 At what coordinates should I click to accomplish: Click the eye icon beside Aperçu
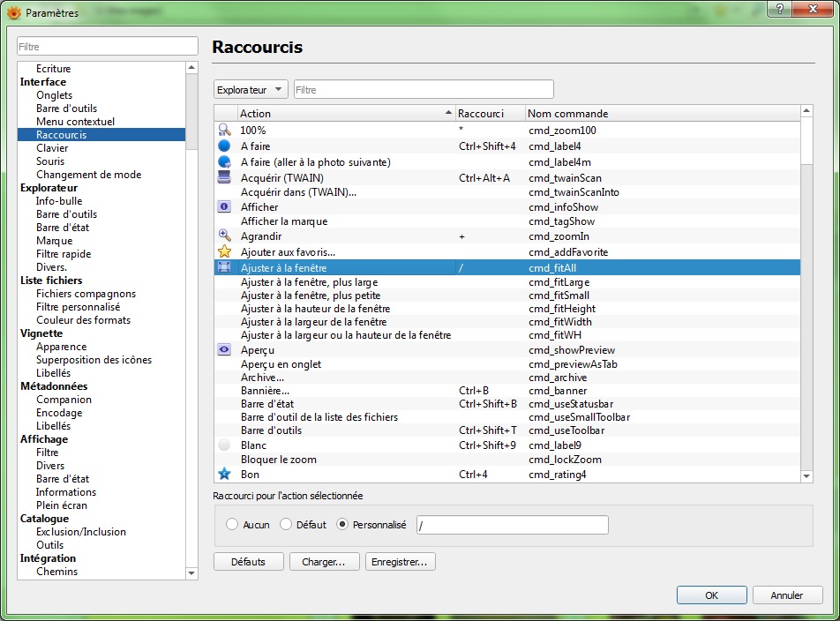pos(224,350)
